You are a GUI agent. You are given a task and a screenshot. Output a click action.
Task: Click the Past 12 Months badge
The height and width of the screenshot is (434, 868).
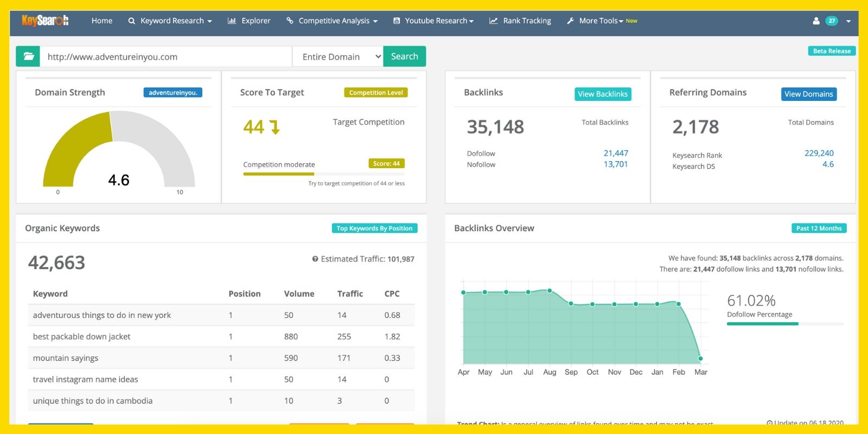click(819, 228)
